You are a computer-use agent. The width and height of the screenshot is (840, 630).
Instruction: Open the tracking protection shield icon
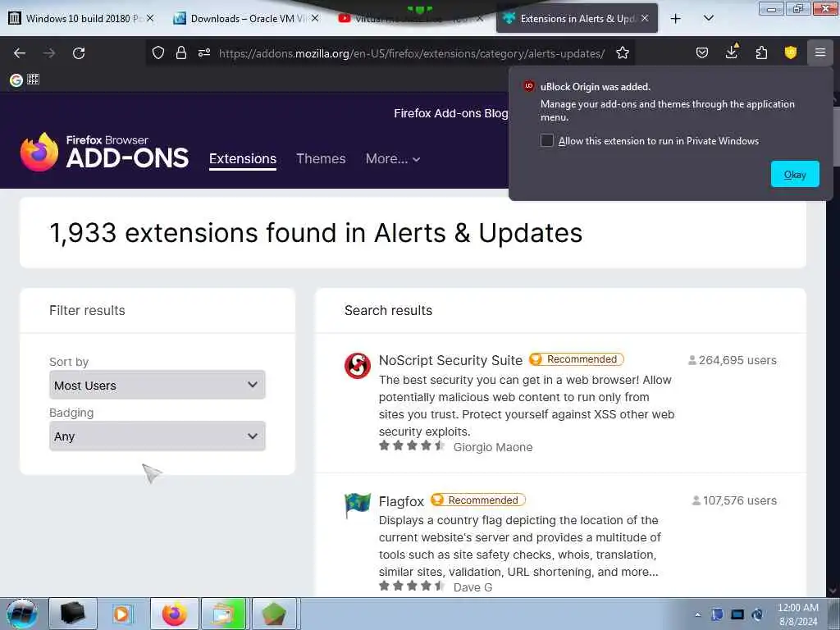point(158,52)
